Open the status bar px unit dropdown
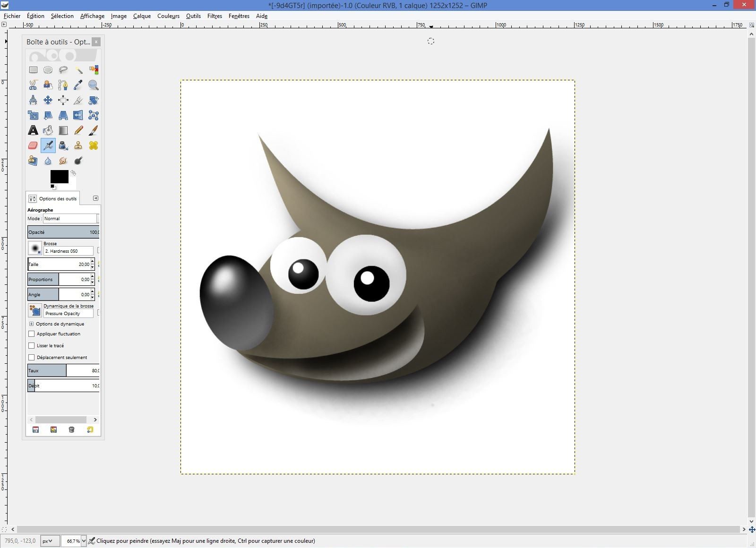The height and width of the screenshot is (548, 756). [50, 541]
